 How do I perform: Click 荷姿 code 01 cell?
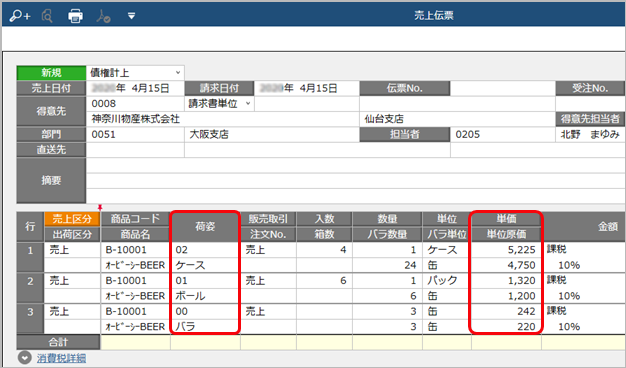[x=205, y=281]
